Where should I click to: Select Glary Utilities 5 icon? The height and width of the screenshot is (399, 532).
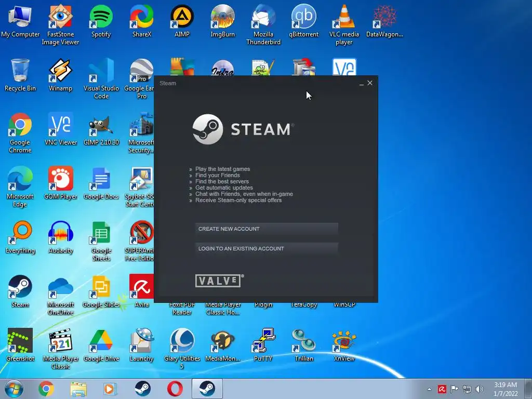click(x=182, y=349)
